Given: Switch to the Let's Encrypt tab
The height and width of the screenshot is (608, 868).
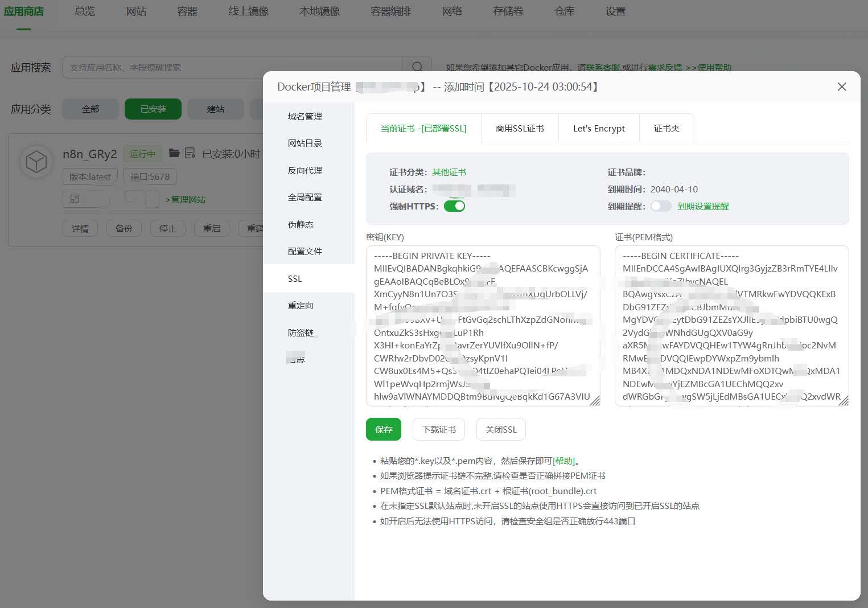Looking at the screenshot, I should pyautogui.click(x=599, y=129).
